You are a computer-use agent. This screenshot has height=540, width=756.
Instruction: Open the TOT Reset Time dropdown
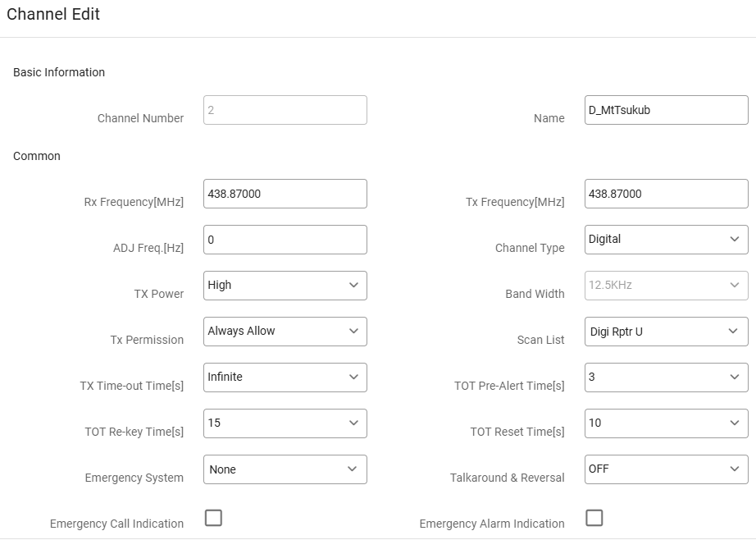point(666,423)
